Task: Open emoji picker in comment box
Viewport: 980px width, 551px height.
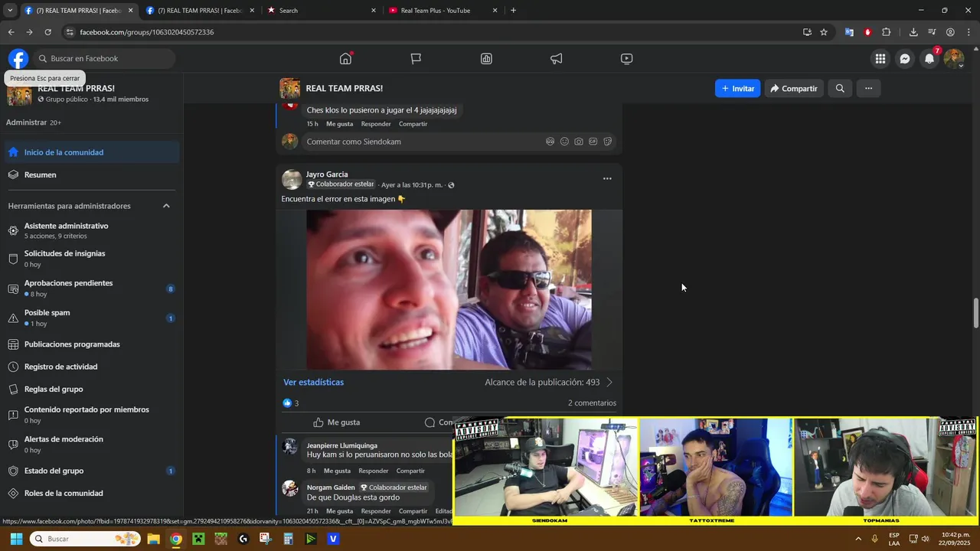Action: tap(564, 142)
